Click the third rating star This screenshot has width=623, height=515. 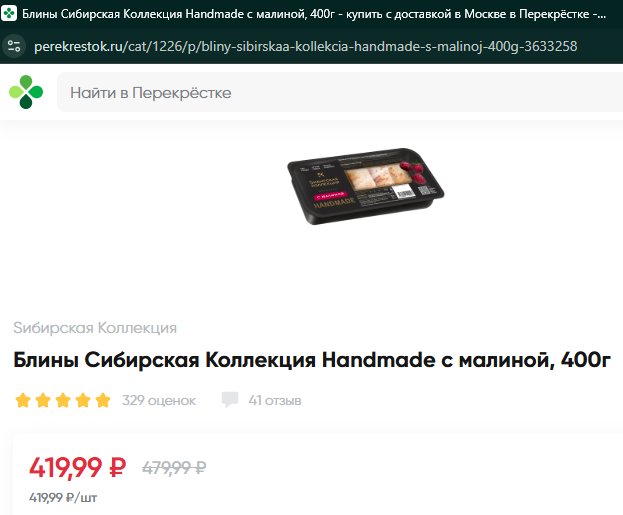tap(63, 400)
